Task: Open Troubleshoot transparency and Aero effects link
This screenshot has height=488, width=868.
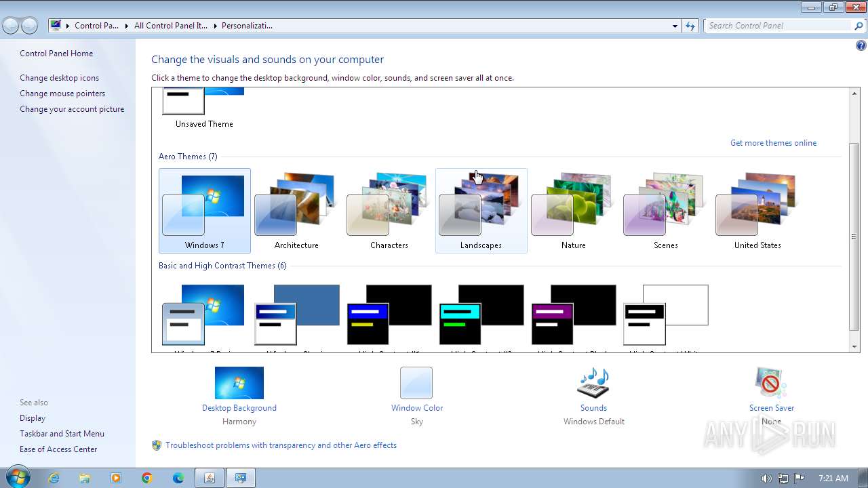Action: coord(281,445)
